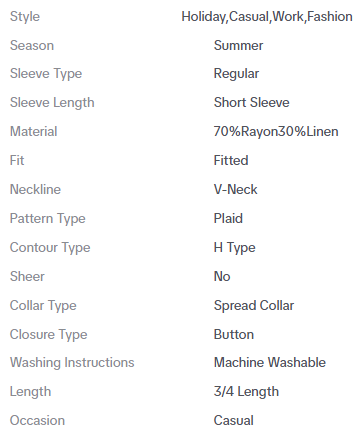This screenshot has width=362, height=438.
Task: Select the Short Sleeve value
Action: [x=251, y=102]
